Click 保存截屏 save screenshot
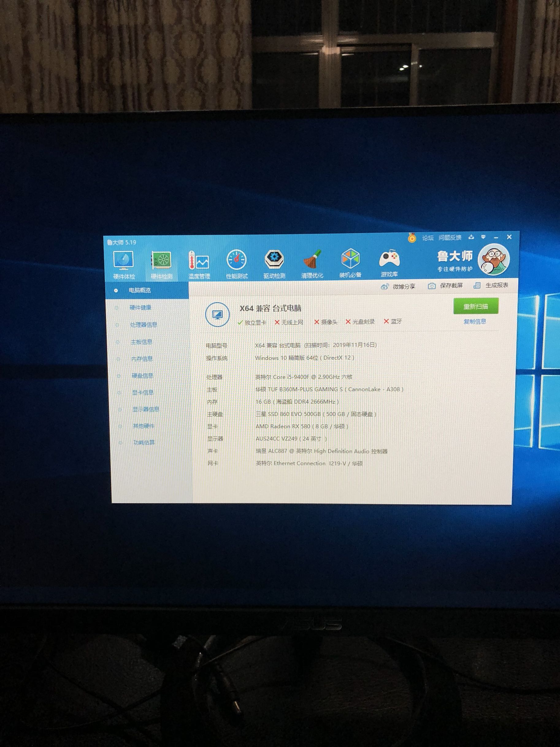 click(x=445, y=286)
